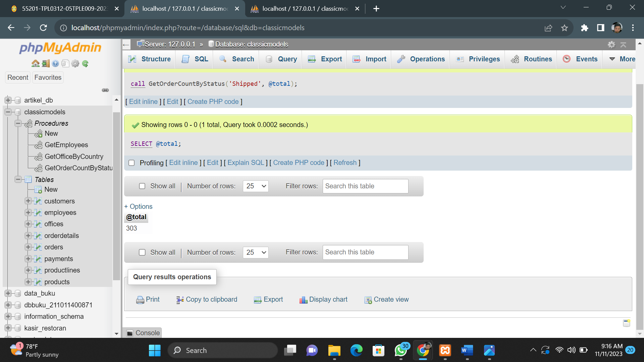This screenshot has height=362, width=644.
Task: Click Create view icon
Action: tap(368, 300)
